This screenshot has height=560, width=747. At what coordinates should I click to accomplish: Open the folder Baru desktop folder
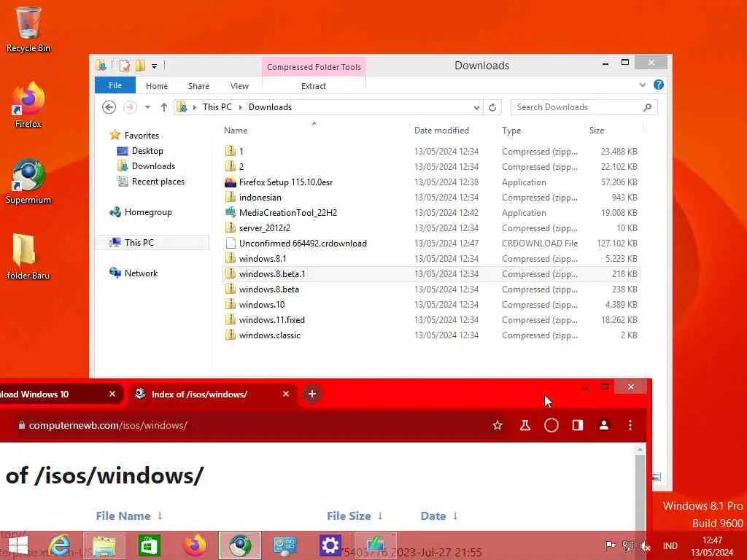(28, 256)
